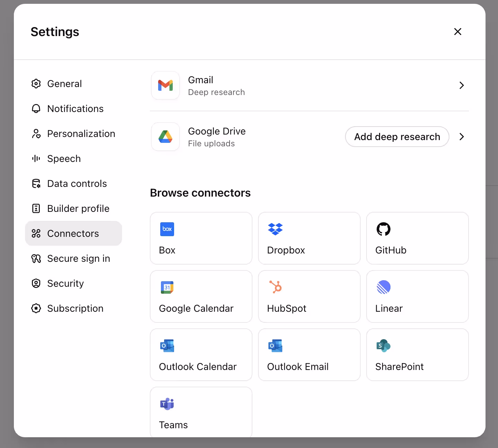Choose the GitHub connector card

[418, 238]
